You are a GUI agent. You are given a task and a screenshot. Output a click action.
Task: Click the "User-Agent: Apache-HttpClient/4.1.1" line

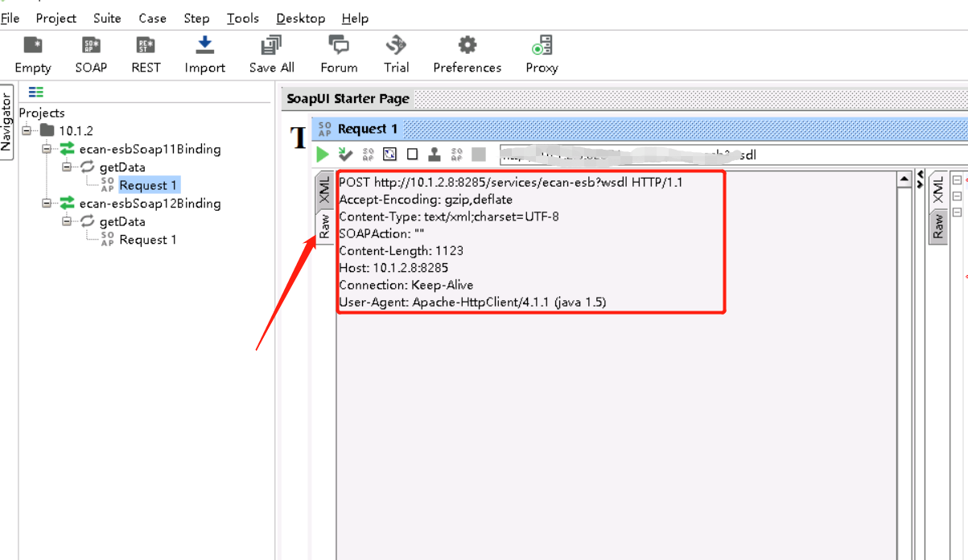[x=472, y=303]
